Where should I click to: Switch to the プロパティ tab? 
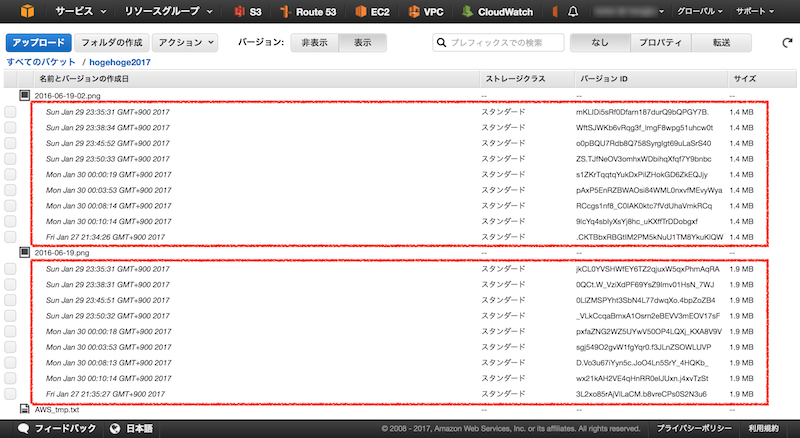click(x=661, y=43)
